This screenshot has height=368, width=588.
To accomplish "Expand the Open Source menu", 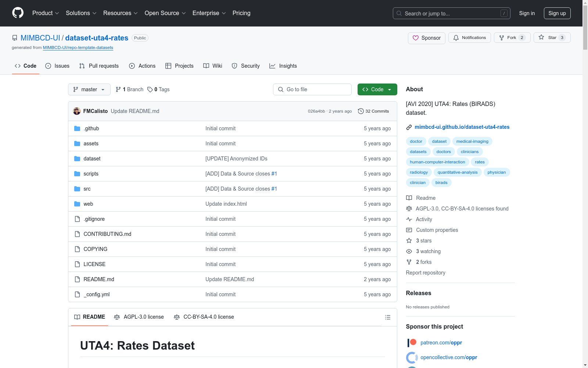I will [x=165, y=13].
